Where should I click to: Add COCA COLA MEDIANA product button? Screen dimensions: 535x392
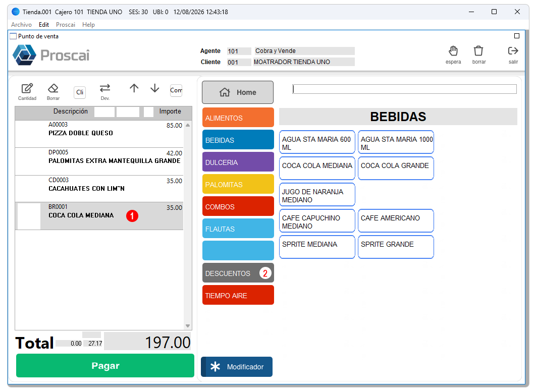[317, 168]
